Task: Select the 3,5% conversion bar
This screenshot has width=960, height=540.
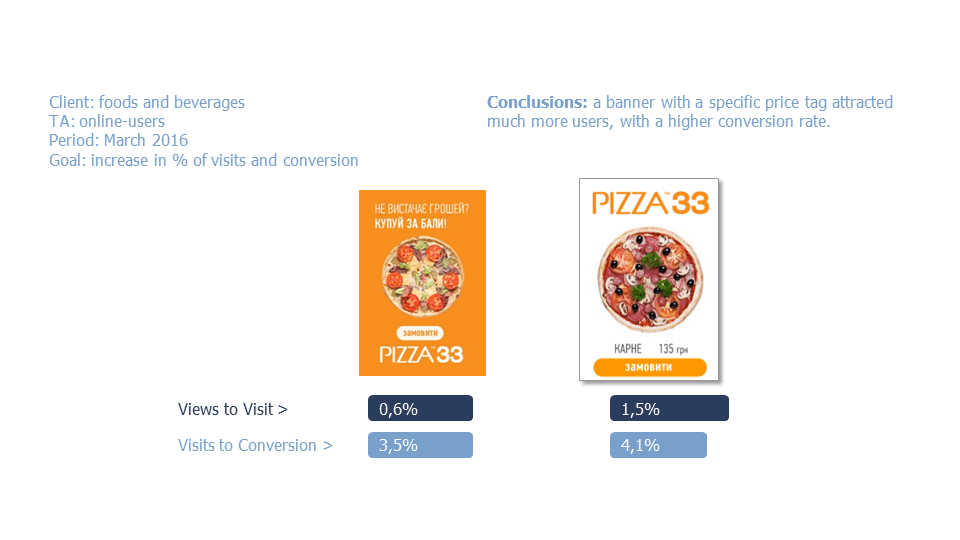Action: 420,445
